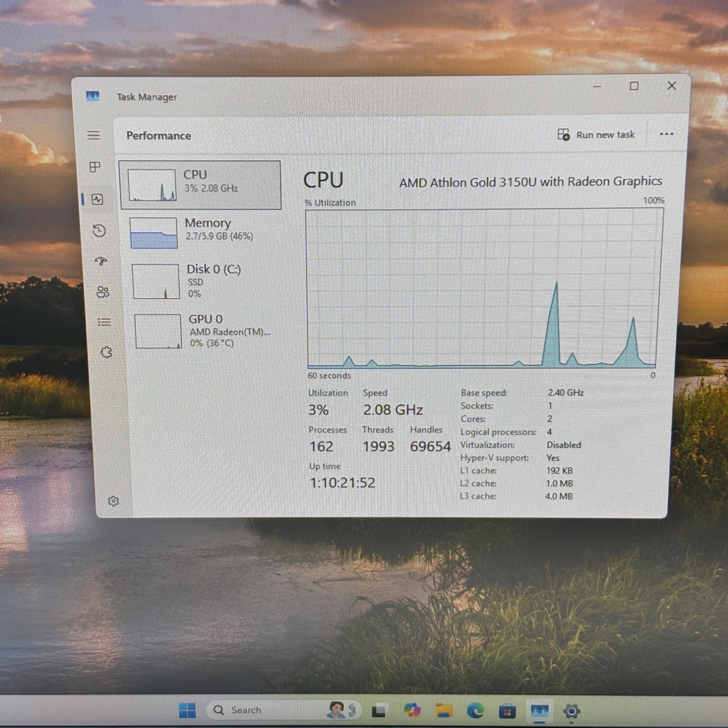Click the 2.08 GHz speed value
The height and width of the screenshot is (728, 728).
pos(393,410)
